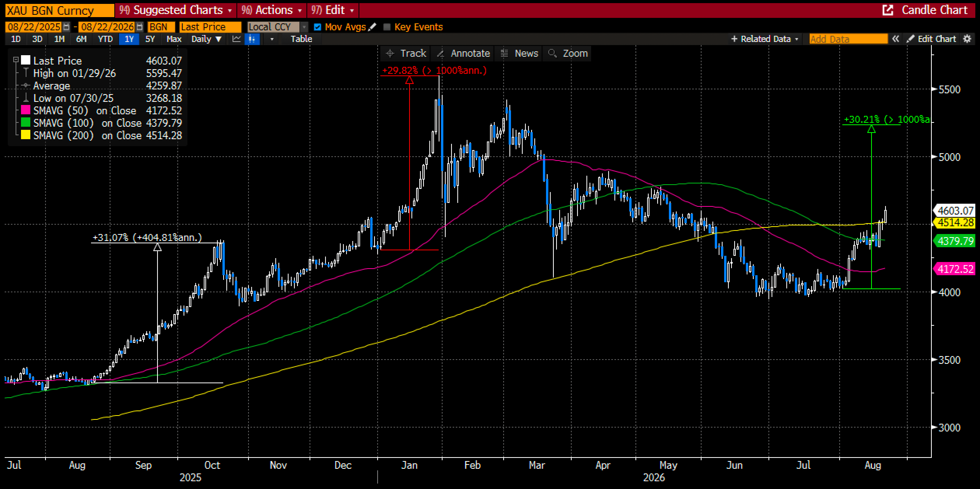Select the Max time range
Viewport: 980px width, 489px height.
[x=174, y=39]
